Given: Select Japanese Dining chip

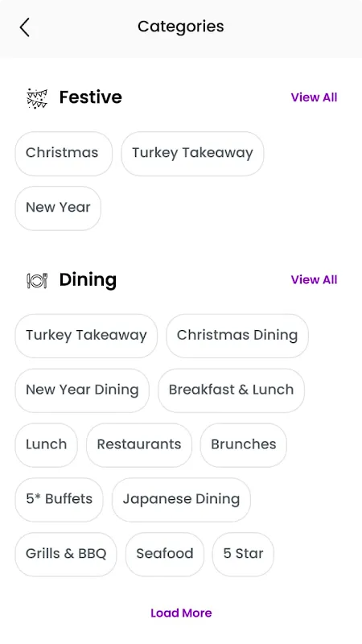Looking at the screenshot, I should (181, 500).
